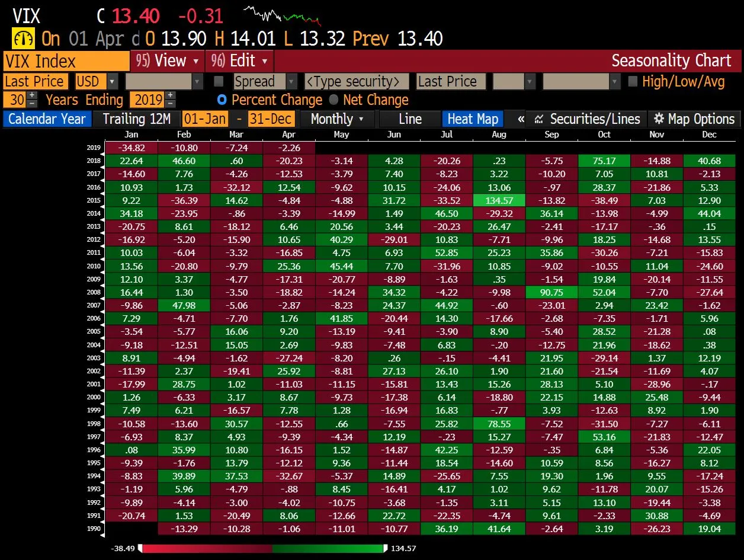Image resolution: width=744 pixels, height=560 pixels.
Task: Select the Percent Change radio button
Action: click(222, 100)
